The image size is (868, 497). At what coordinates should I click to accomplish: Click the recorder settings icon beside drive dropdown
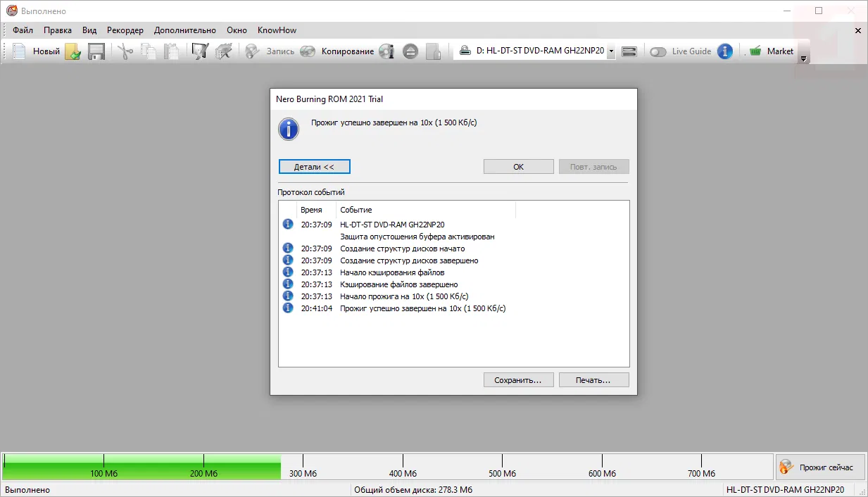[629, 51]
